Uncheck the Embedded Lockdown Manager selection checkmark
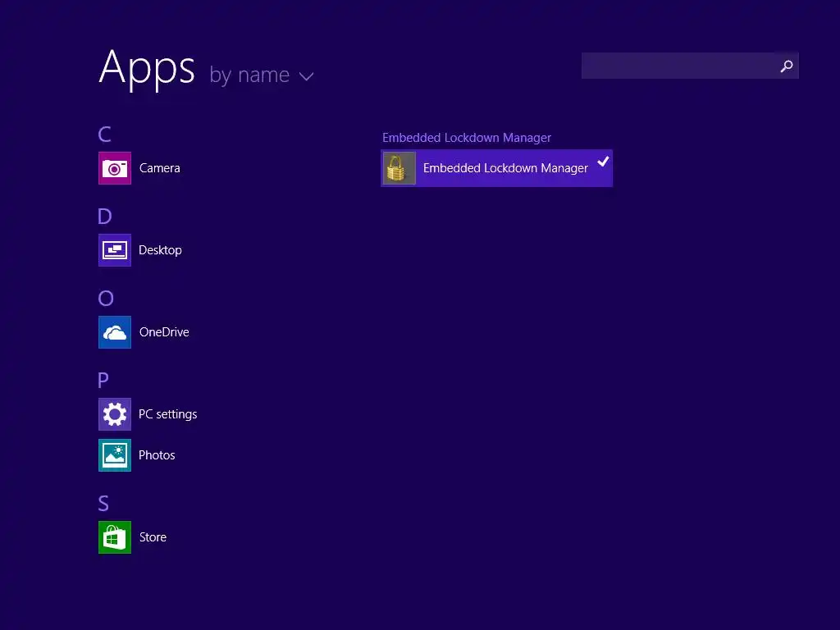Viewport: 840px width, 630px height. pyautogui.click(x=603, y=162)
